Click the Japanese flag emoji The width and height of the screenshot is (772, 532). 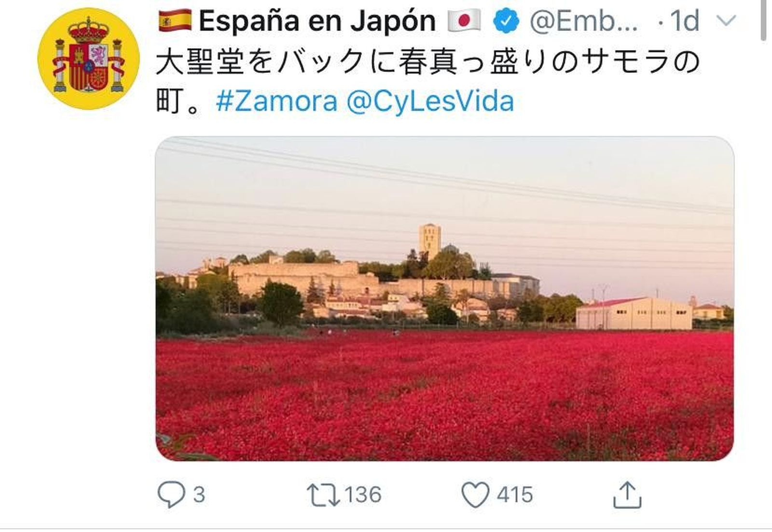(464, 21)
